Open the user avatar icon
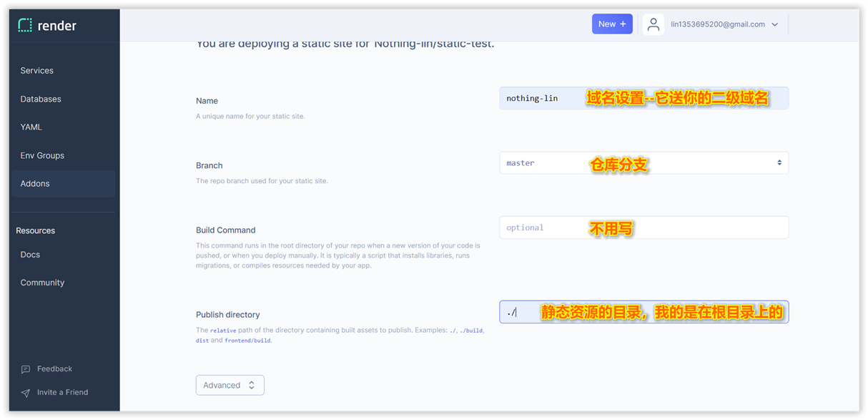This screenshot has width=868, height=420. coord(653,24)
